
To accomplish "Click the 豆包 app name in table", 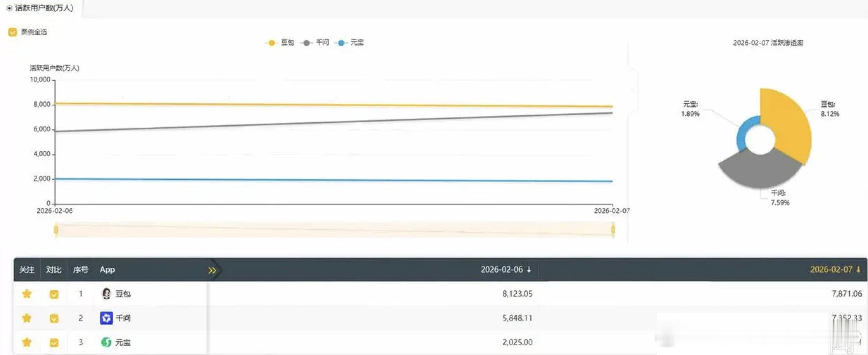I will 123,294.
